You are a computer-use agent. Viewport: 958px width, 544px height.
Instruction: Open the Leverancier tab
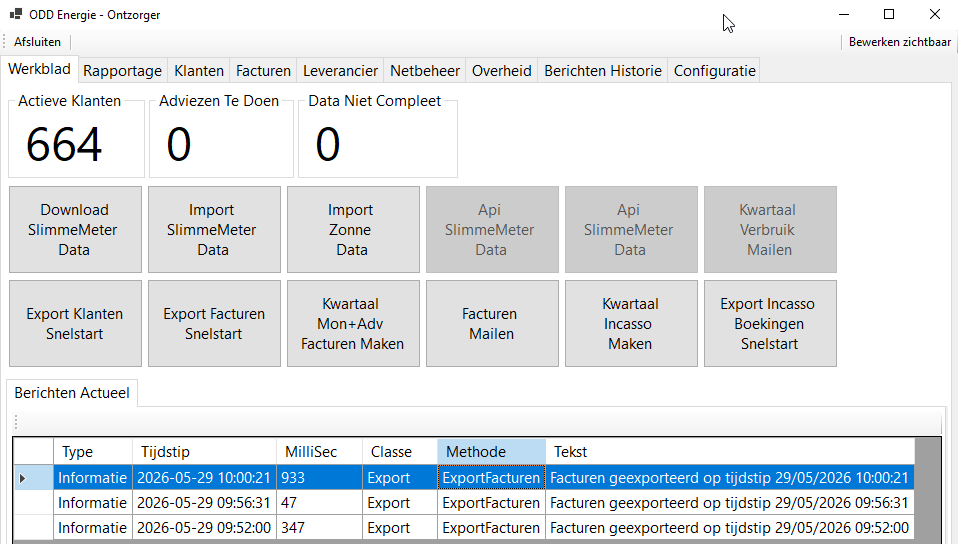click(340, 71)
